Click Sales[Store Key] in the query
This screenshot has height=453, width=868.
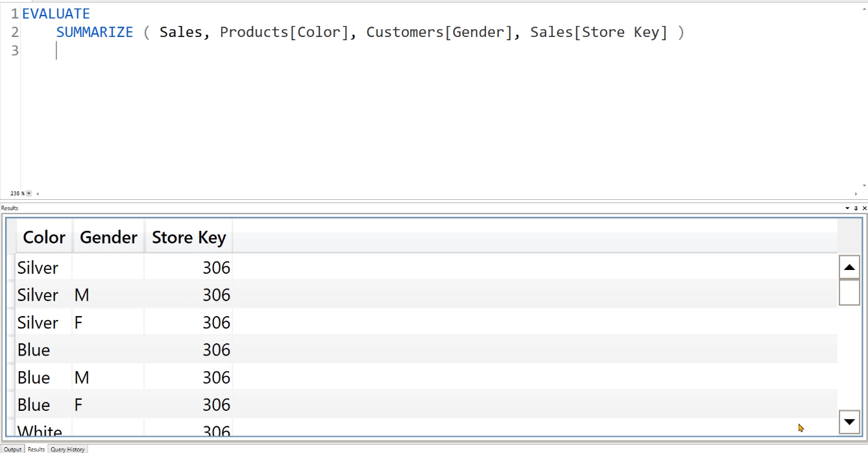tap(599, 32)
